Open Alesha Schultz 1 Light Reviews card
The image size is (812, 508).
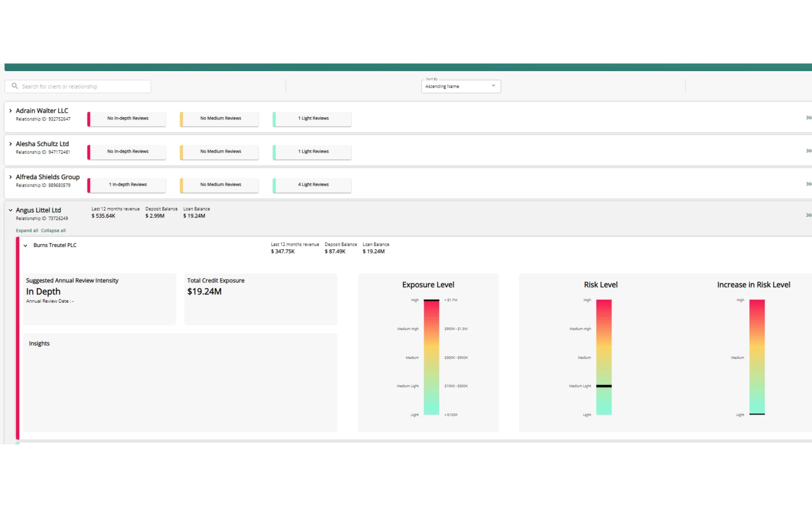pyautogui.click(x=312, y=152)
